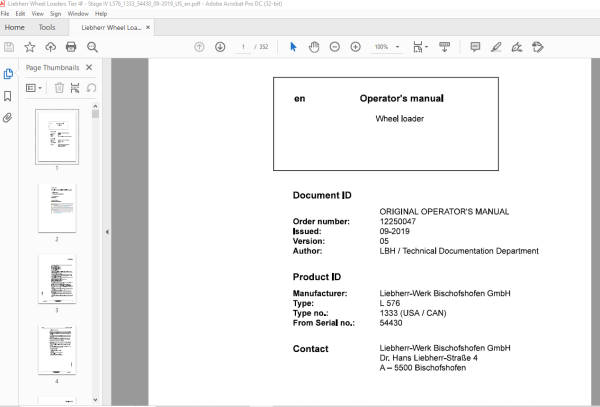The image size is (600, 407).
Task: Open fit page options dropdown
Action: pyautogui.click(x=420, y=47)
